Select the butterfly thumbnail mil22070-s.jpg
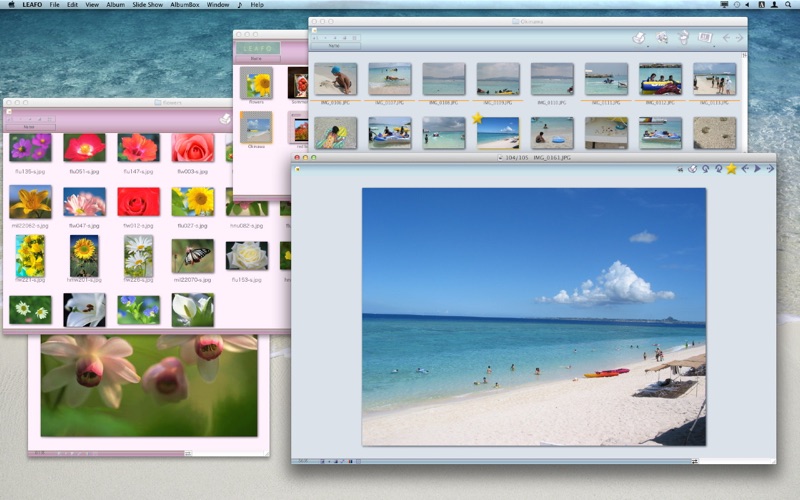Viewport: 800px width, 500px height. coord(192,256)
